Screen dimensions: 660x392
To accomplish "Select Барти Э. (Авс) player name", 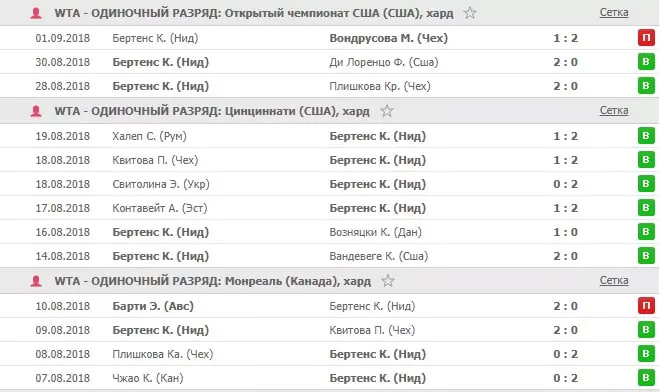I will point(153,307).
